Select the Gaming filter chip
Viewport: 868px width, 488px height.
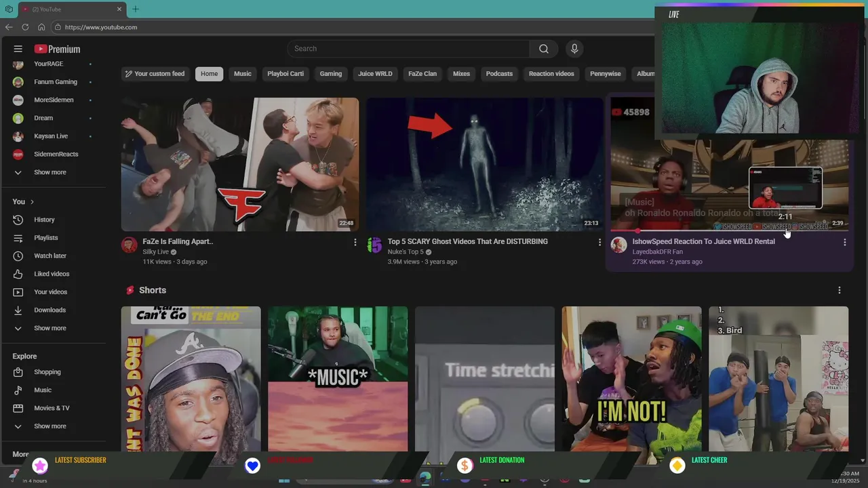tap(331, 74)
